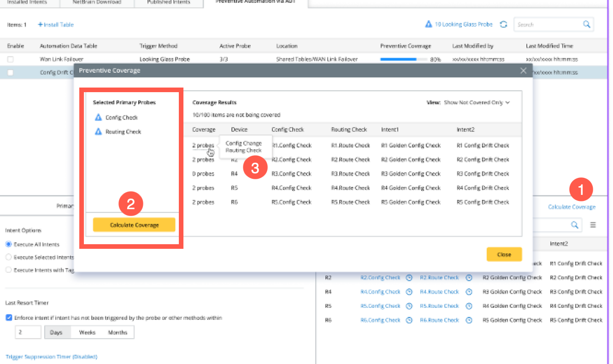The height and width of the screenshot is (364, 613).
Task: Click the Config Check probe triangle icon
Action: click(x=98, y=117)
